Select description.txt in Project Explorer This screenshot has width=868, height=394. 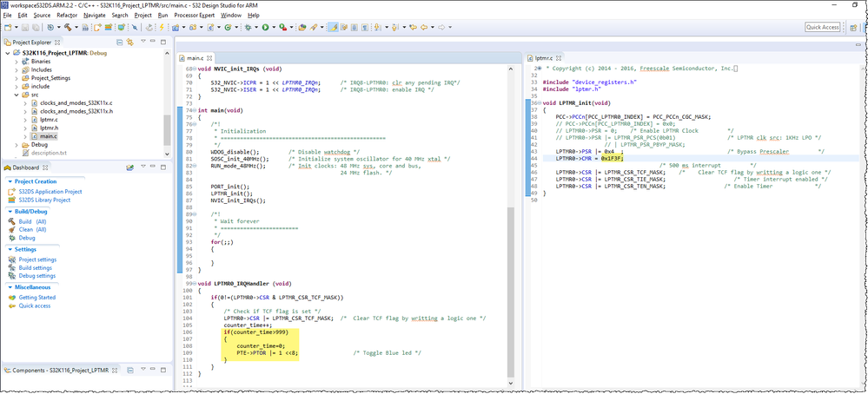click(49, 153)
